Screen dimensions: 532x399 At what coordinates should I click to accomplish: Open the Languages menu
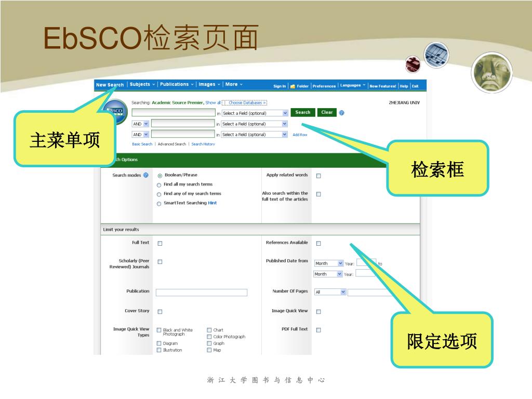[353, 86]
